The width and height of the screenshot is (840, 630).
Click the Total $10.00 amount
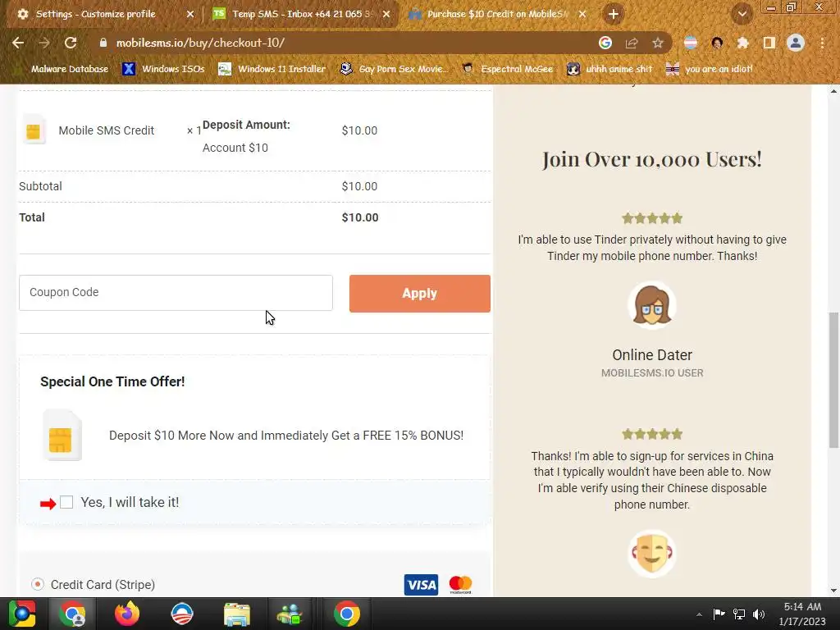click(x=360, y=217)
